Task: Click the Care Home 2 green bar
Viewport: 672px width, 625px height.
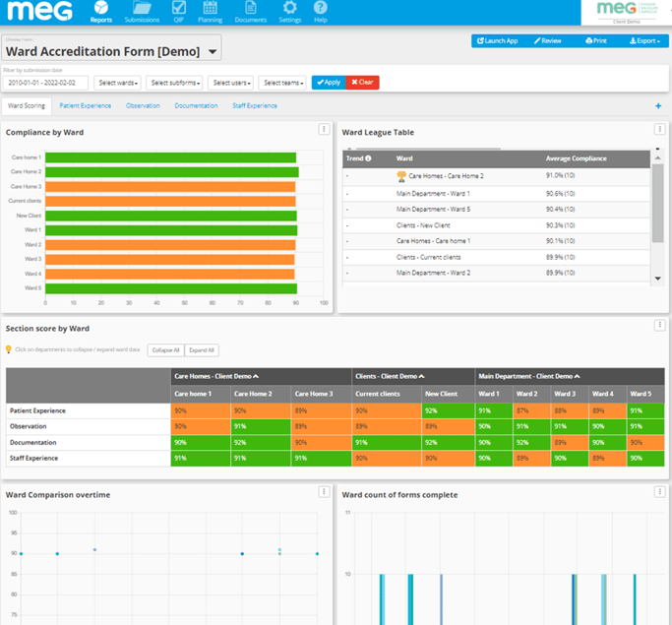Action: [172, 172]
